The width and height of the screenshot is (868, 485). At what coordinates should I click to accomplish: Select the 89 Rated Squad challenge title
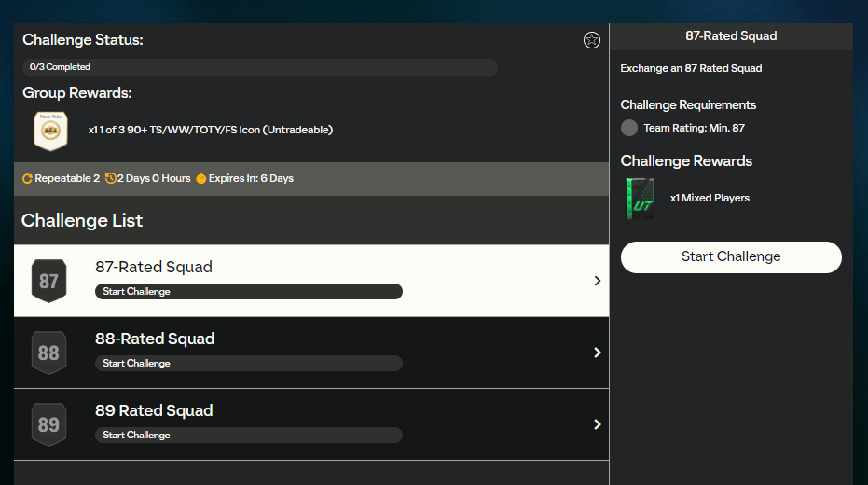point(154,410)
